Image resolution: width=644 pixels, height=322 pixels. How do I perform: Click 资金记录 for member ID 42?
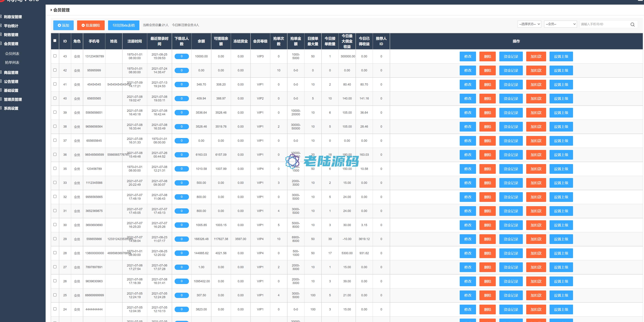tap(511, 71)
